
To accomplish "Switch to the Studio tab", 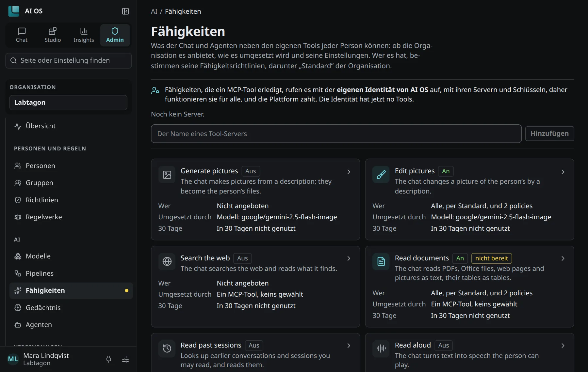I will [x=53, y=35].
